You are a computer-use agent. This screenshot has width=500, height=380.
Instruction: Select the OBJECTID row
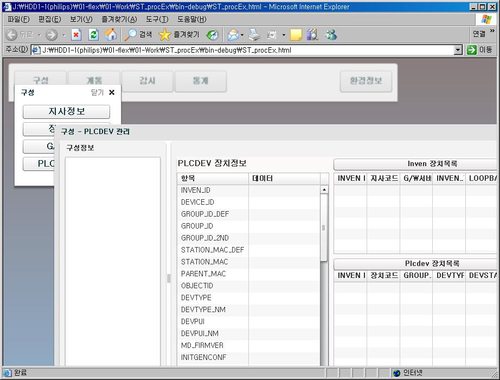pyautogui.click(x=248, y=286)
